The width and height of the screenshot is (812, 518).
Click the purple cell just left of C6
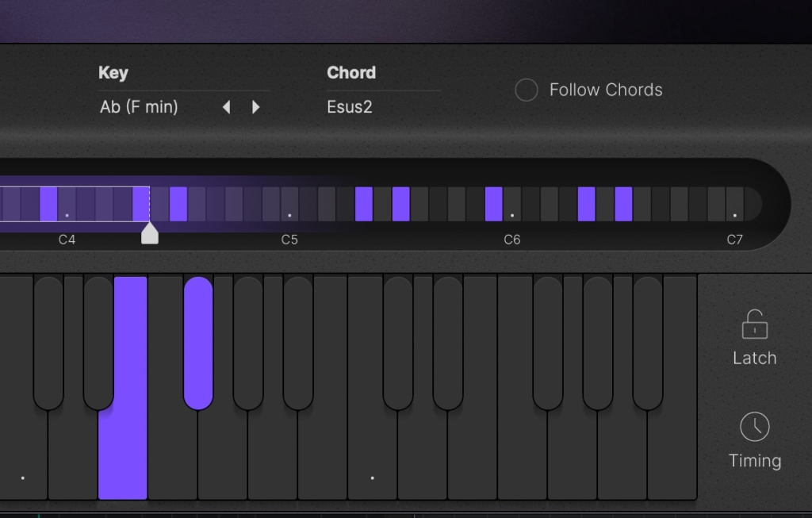click(x=493, y=204)
